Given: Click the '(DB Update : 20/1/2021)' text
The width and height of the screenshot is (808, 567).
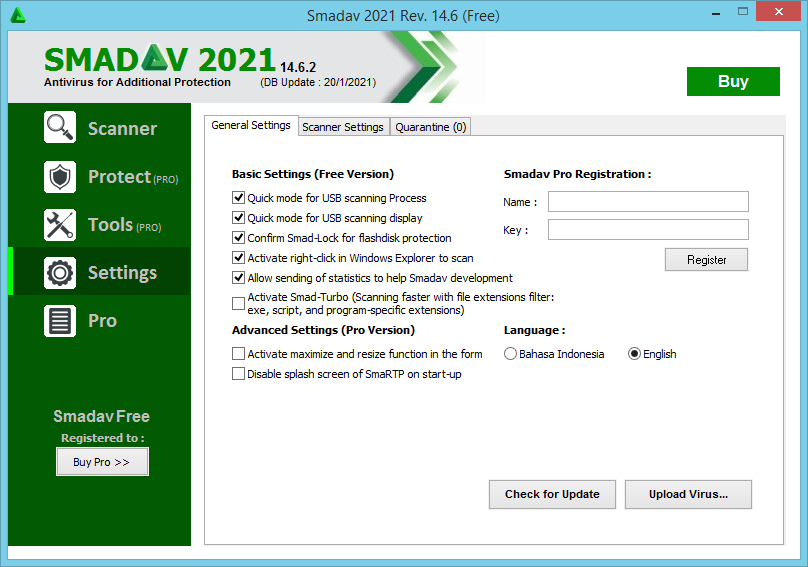Looking at the screenshot, I should tap(318, 82).
